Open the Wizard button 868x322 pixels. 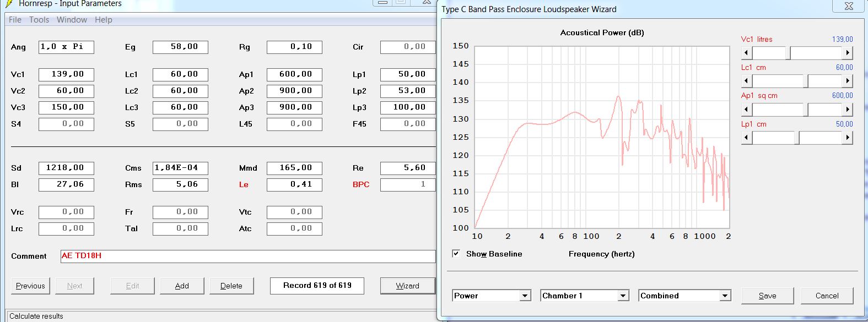[x=408, y=286]
